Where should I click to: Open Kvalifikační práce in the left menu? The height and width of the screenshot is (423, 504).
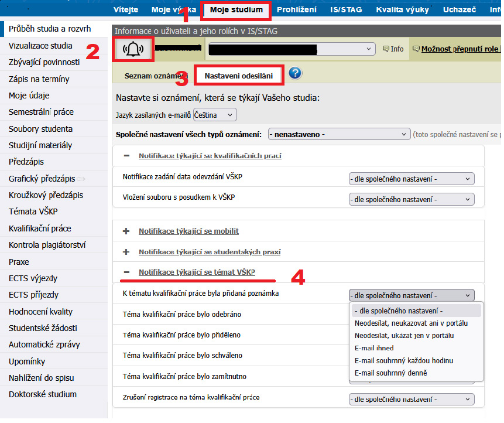point(39,228)
